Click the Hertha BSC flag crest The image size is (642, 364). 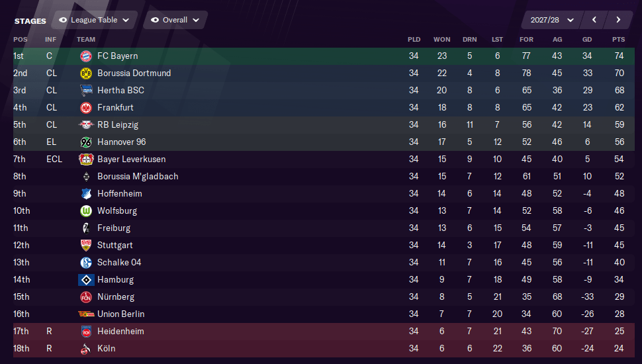click(86, 91)
